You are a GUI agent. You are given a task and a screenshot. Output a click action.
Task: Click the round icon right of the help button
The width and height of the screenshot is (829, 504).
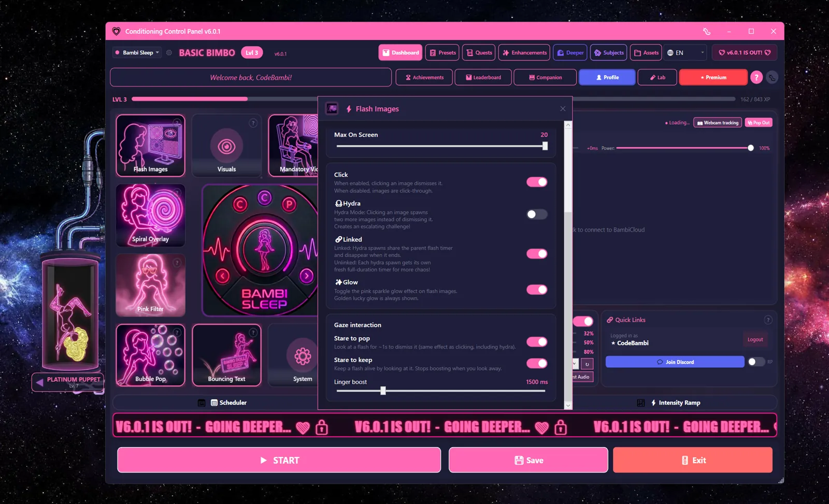pyautogui.click(x=772, y=77)
